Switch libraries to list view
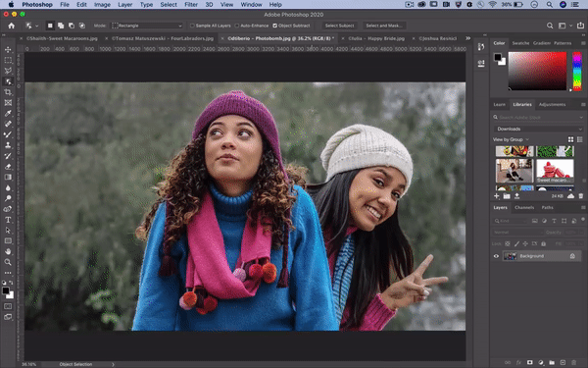Image resolution: width=588 pixels, height=368 pixels. pyautogui.click(x=580, y=139)
